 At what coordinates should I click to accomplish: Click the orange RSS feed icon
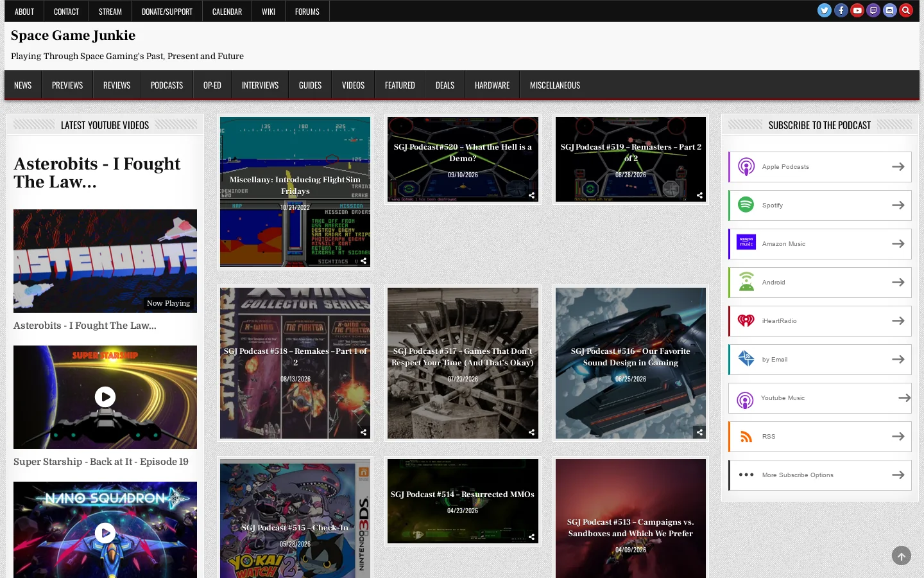[746, 437]
